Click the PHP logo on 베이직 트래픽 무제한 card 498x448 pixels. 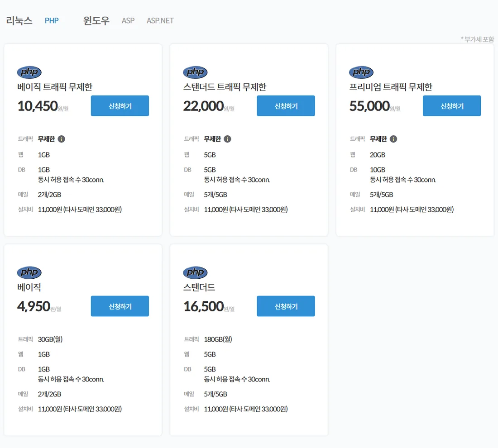click(x=29, y=72)
